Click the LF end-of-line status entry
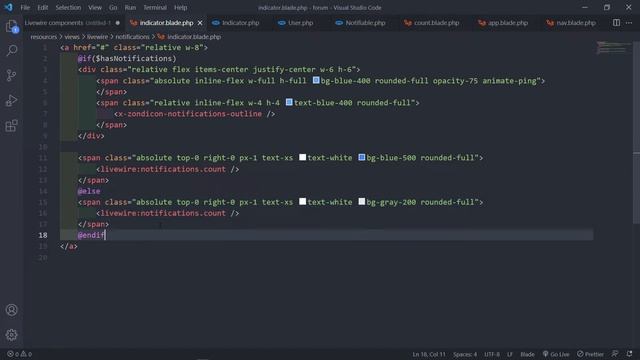Image resolution: width=640 pixels, height=360 pixels. click(510, 354)
